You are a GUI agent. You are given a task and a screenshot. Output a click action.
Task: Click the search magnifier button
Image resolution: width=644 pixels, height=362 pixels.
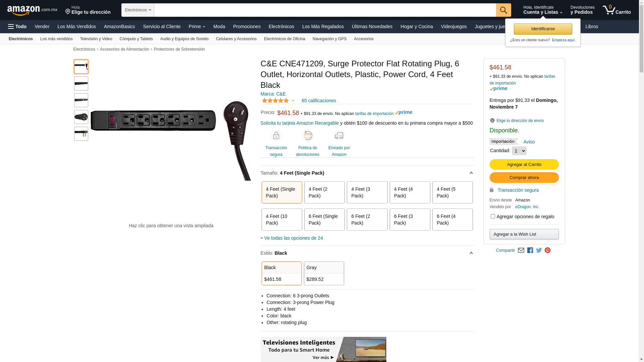coord(503,10)
